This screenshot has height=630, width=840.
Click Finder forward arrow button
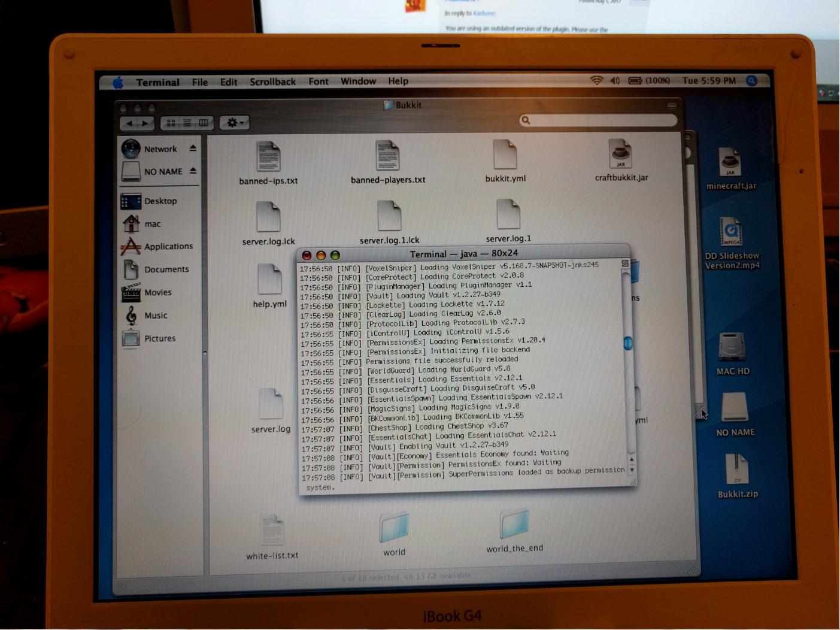point(145,123)
